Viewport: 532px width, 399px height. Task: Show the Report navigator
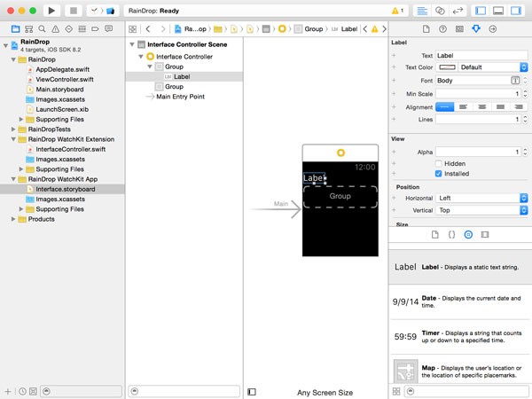coord(108,29)
